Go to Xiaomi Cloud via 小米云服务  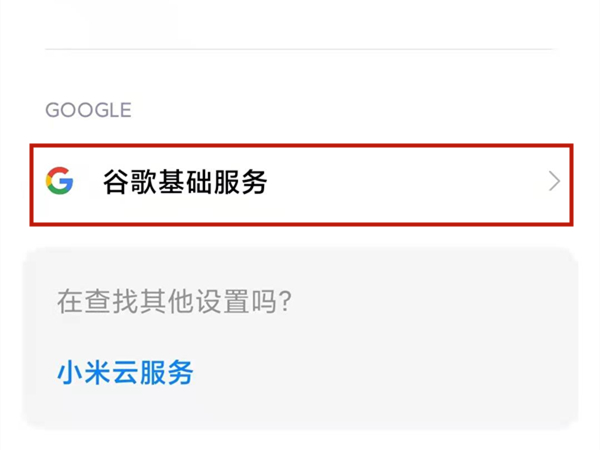pyautogui.click(x=125, y=373)
